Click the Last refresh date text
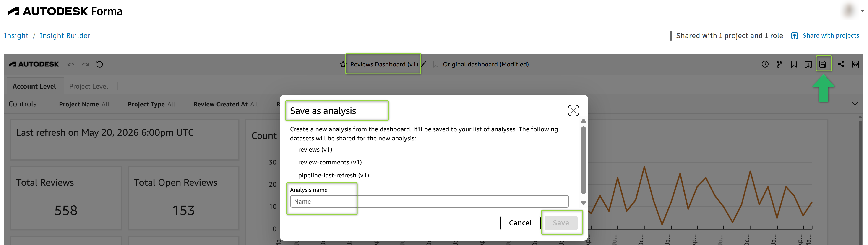 pyautogui.click(x=105, y=133)
